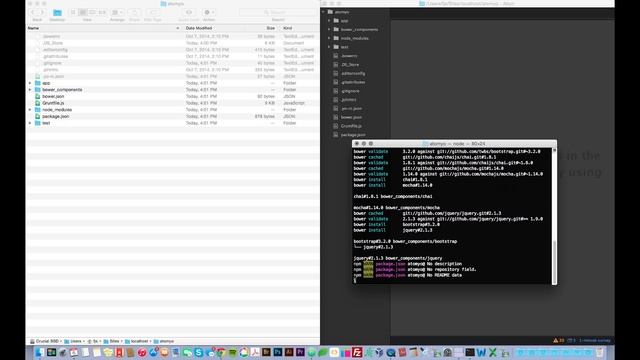Open bower.json in Atom tree view
The width and height of the screenshot is (640, 360).
351,117
